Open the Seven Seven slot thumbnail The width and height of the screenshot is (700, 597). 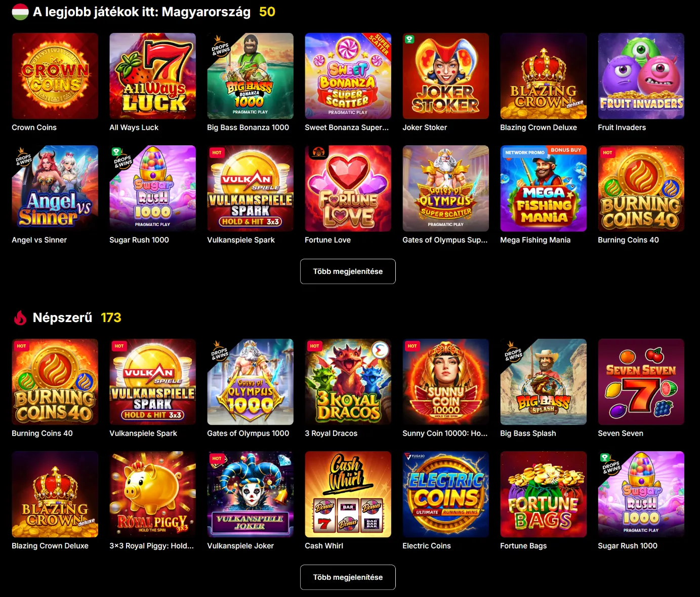pos(641,382)
